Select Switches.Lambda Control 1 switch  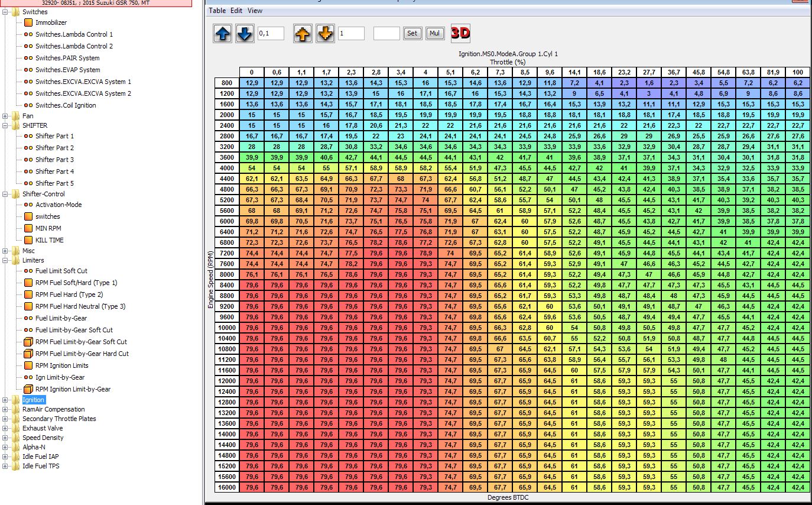(x=74, y=34)
